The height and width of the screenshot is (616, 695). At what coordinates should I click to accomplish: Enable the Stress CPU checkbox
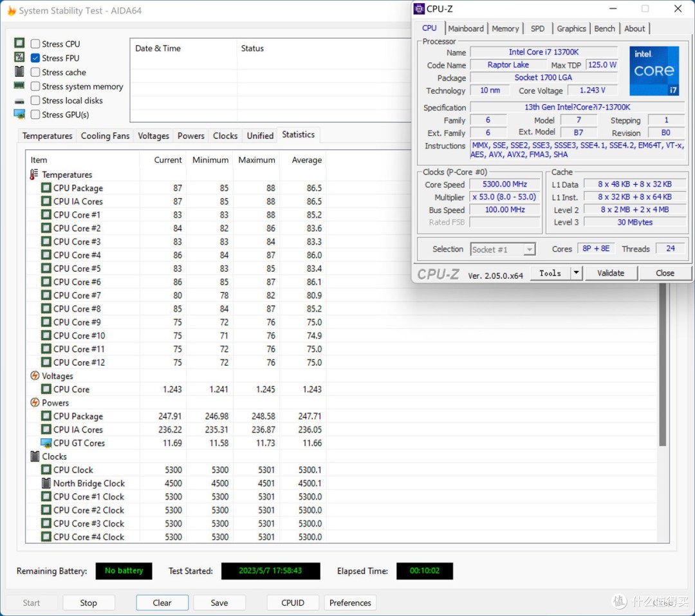point(35,44)
